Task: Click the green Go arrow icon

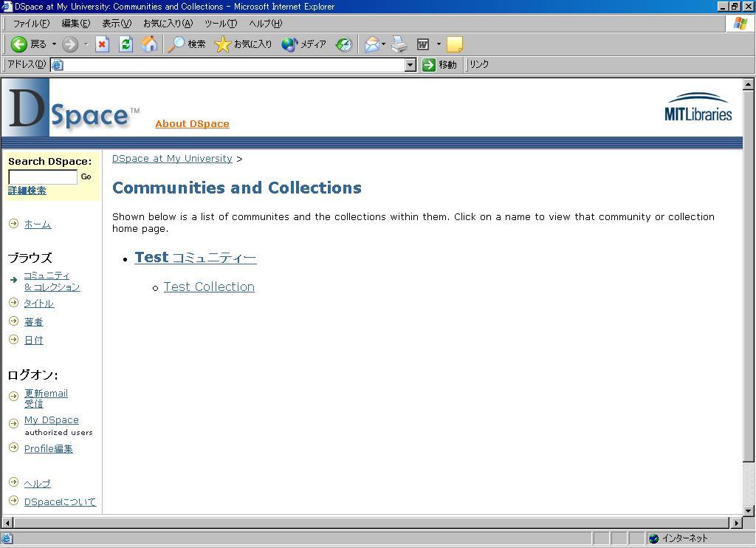Action: tap(429, 65)
